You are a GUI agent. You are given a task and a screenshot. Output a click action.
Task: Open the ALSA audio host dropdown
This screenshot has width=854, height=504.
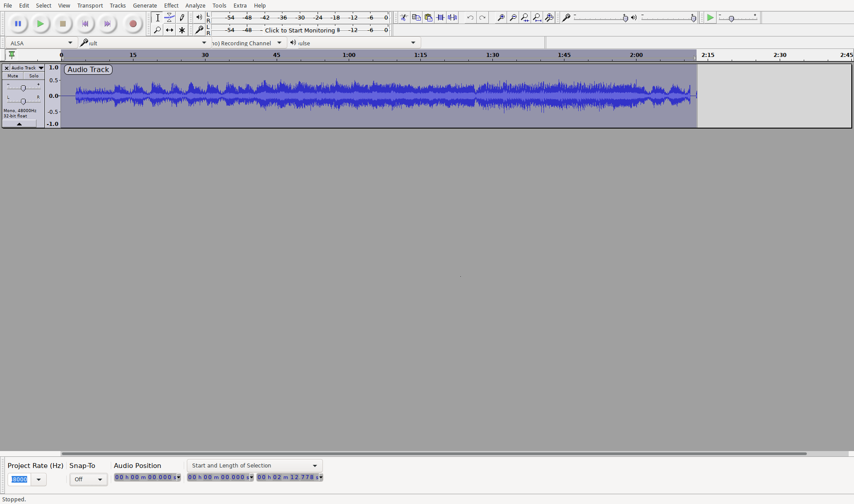point(41,43)
